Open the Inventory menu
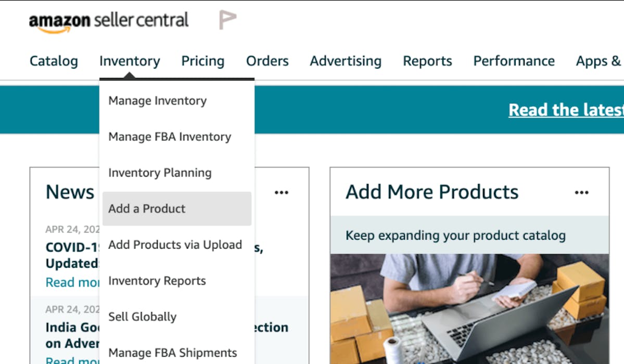Image resolution: width=624 pixels, height=364 pixels. pyautogui.click(x=130, y=61)
